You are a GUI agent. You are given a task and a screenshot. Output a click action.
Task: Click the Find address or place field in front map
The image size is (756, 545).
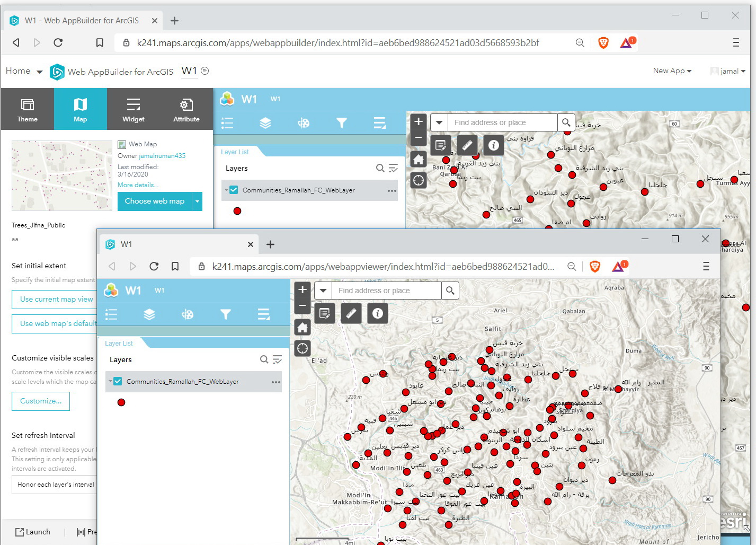click(x=387, y=291)
